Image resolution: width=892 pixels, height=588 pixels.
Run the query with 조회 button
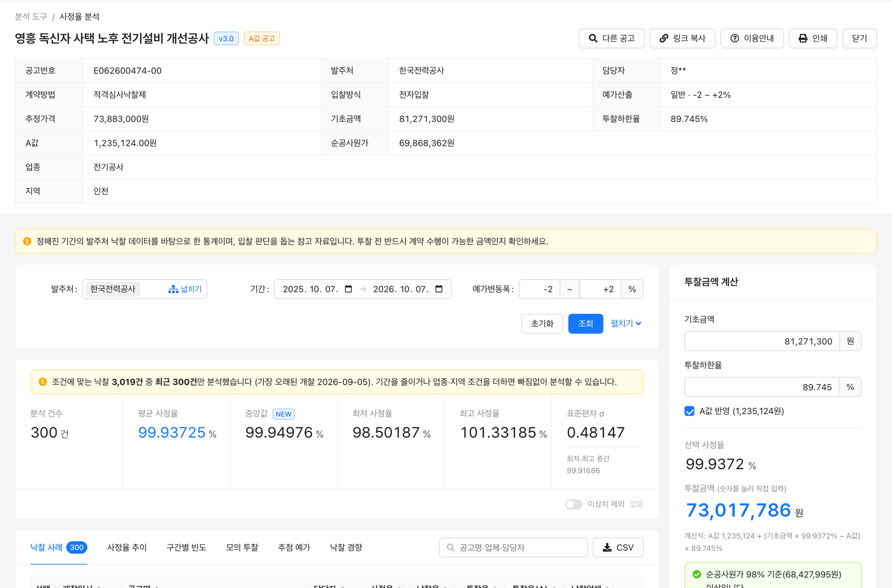pos(586,324)
